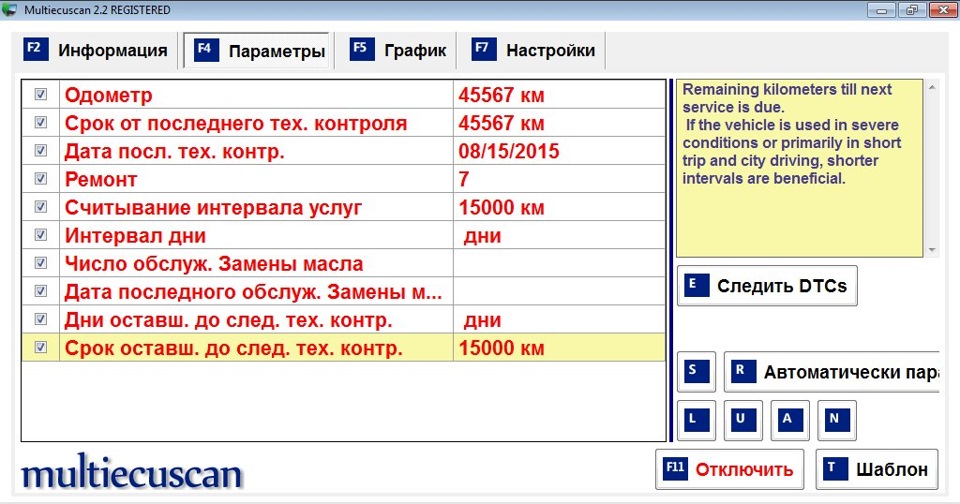Select the Одометр parameter row
Viewport: 960px width, 504px height.
[343, 95]
